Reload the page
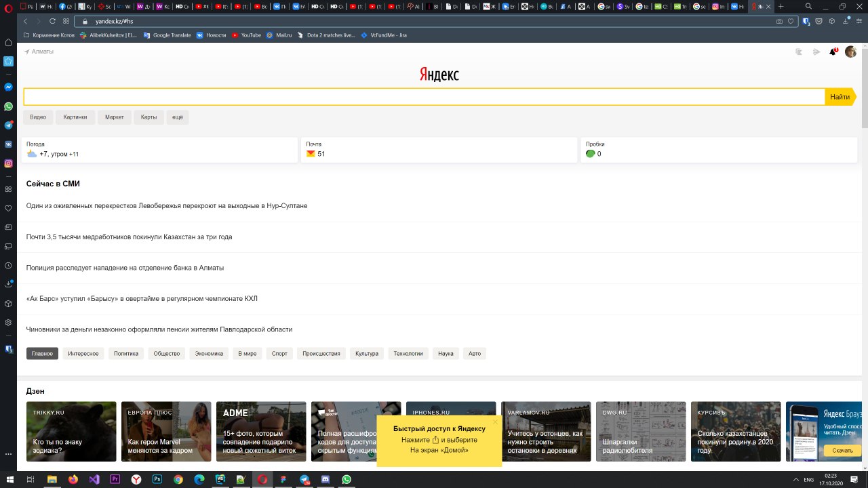This screenshot has width=868, height=488. coord(53,21)
